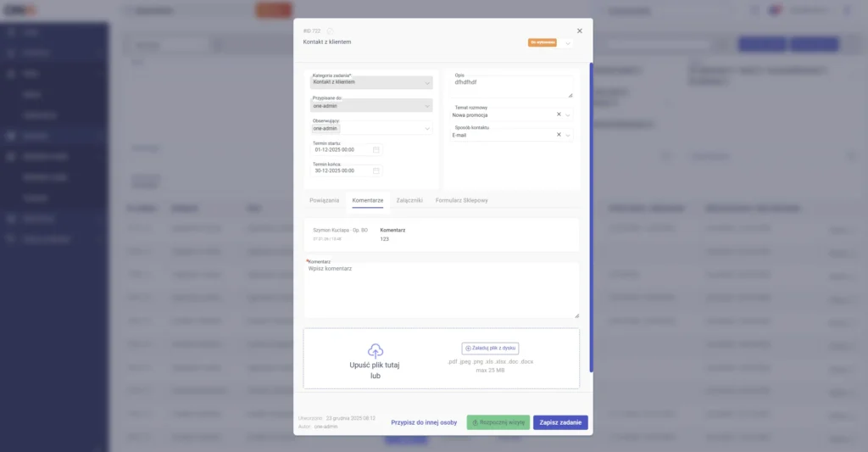The height and width of the screenshot is (452, 868).
Task: Click the Zapisz zadanie button
Action: [x=560, y=422]
